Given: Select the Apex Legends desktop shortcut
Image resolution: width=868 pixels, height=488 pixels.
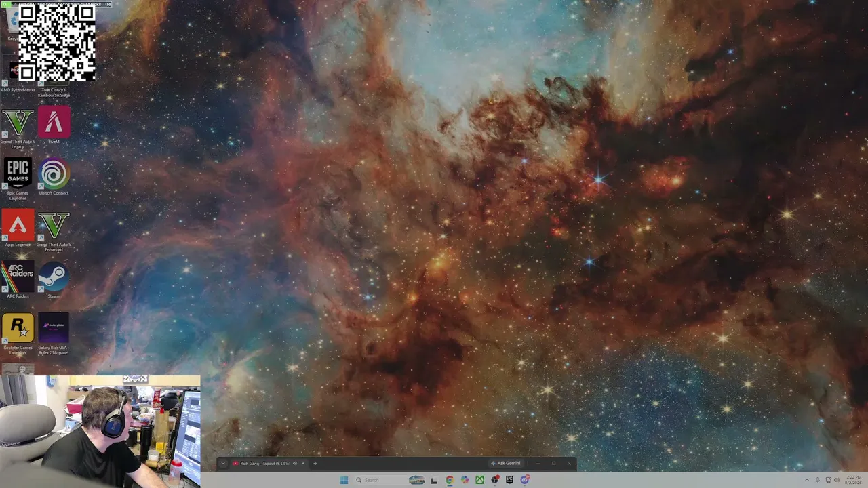Looking at the screenshot, I should point(18,229).
